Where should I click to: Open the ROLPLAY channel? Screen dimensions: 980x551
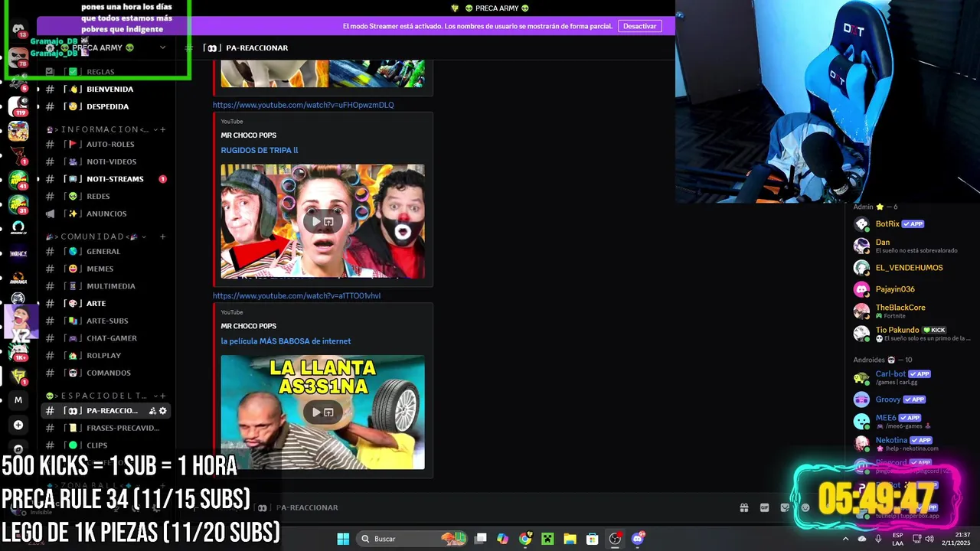pyautogui.click(x=106, y=355)
